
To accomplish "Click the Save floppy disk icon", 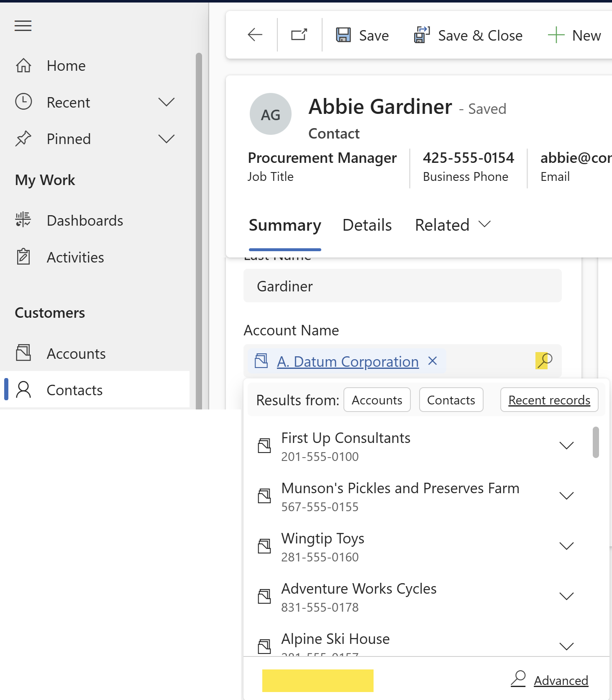I will click(x=343, y=35).
